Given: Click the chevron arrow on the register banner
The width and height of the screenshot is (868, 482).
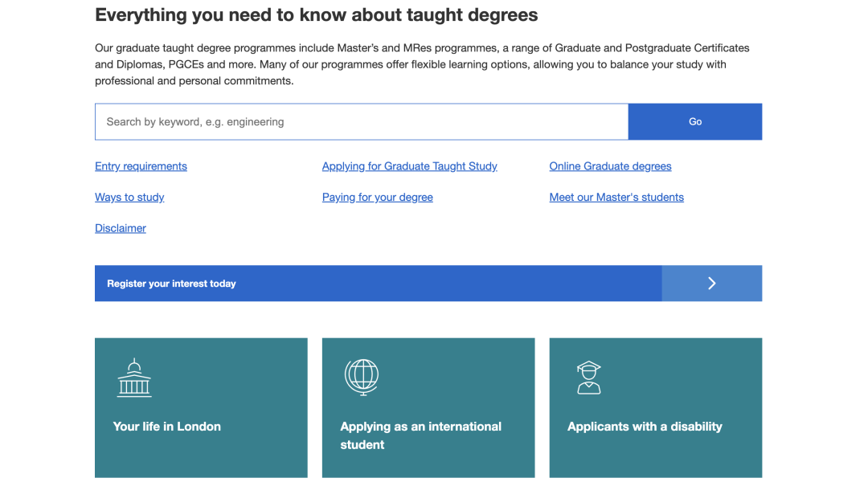Looking at the screenshot, I should pyautogui.click(x=712, y=284).
